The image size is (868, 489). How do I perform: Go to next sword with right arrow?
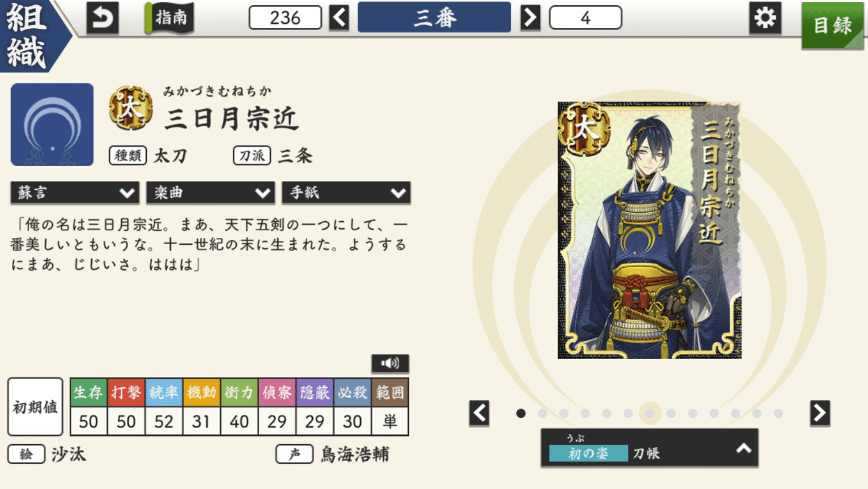(x=530, y=18)
